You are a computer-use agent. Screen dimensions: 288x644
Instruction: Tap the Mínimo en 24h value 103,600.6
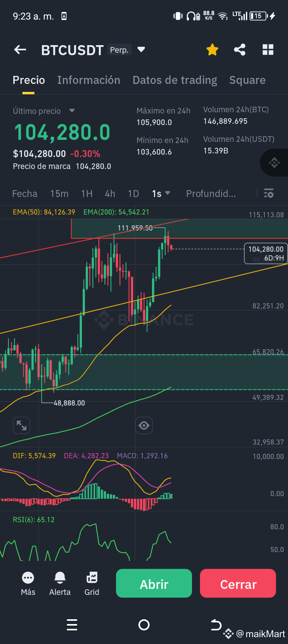coord(154,152)
